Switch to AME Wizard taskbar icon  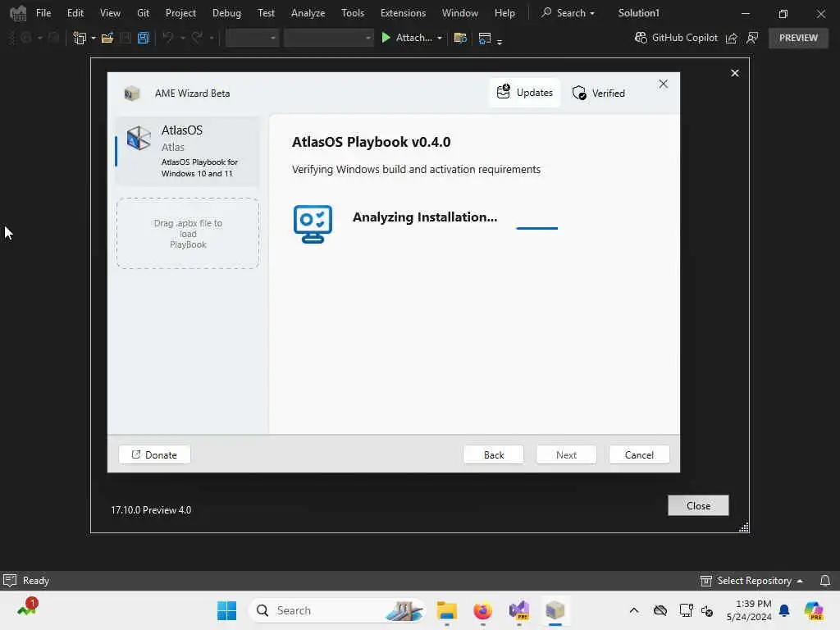pos(555,610)
